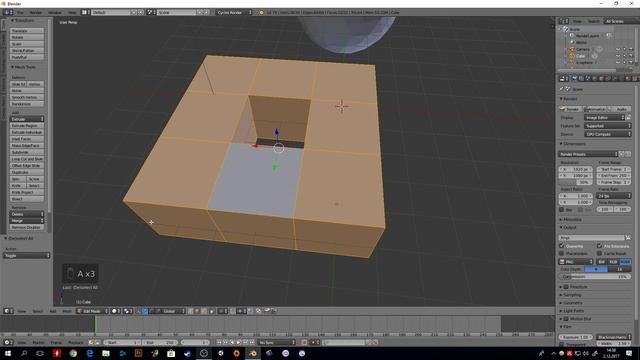Click the Inset Faces button

click(x=27, y=139)
